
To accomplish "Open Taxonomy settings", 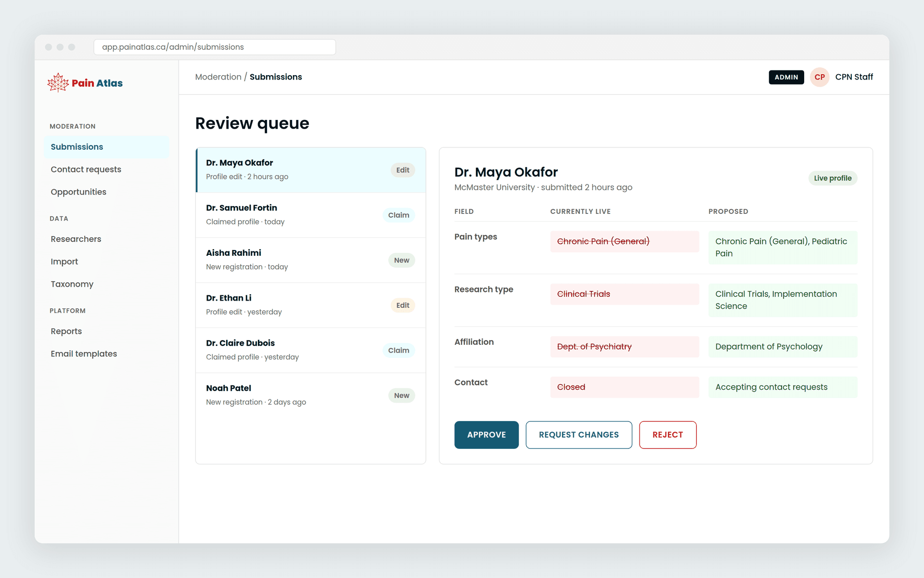I will pyautogui.click(x=106, y=284).
